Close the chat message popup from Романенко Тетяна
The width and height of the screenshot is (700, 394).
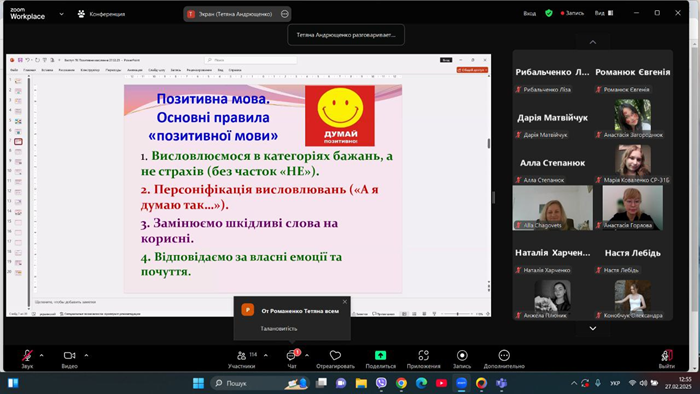pos(345,302)
